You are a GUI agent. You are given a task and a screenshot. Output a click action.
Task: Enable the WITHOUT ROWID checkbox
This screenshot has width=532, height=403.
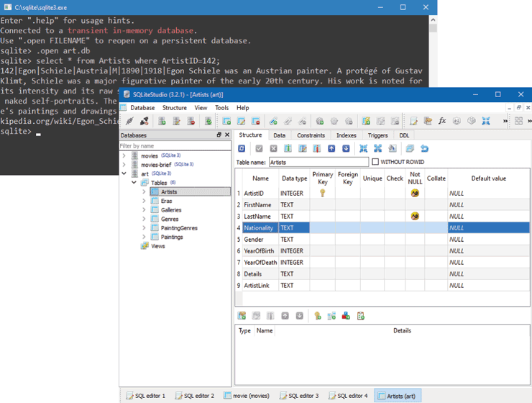click(375, 162)
